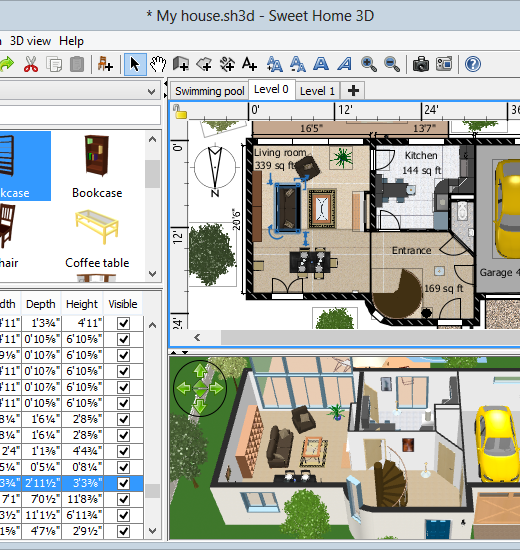Click the Copy toolbar icon
This screenshot has width=520, height=550.
pyautogui.click(x=54, y=65)
